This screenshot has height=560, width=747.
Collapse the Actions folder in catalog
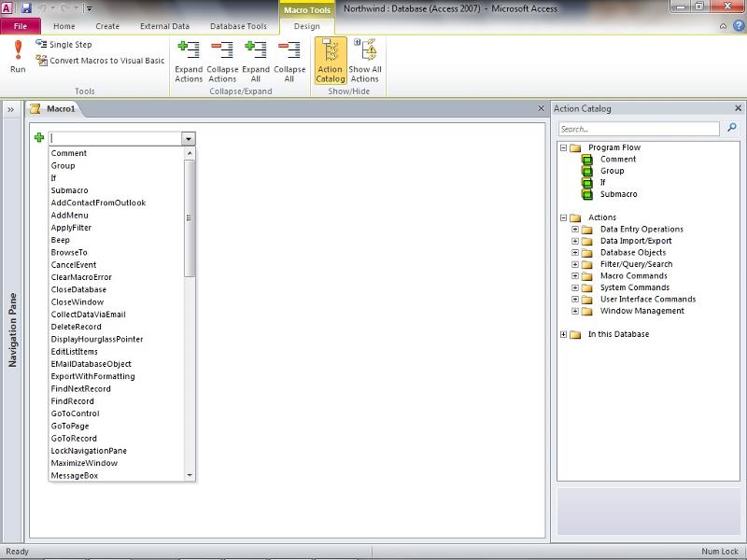[x=564, y=217]
